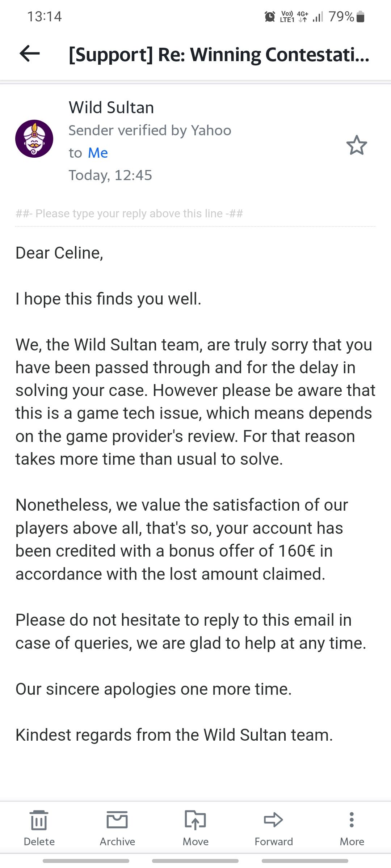Tap the 'Sender verified by Yahoo' text
Screen dimensions: 391x868
click(x=150, y=130)
